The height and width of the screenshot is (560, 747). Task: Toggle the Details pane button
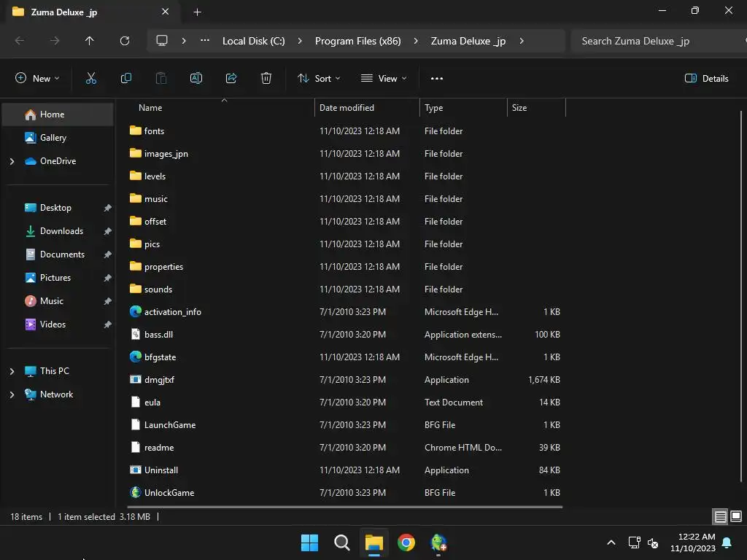point(706,79)
